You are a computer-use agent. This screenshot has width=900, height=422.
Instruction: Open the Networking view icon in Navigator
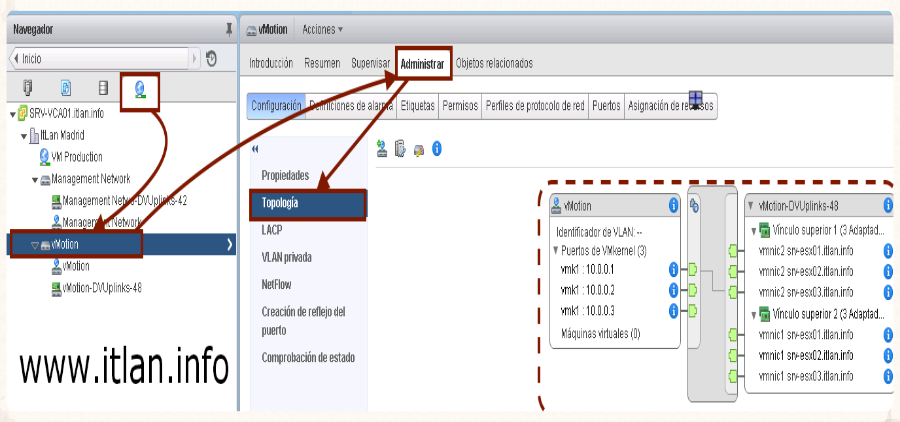click(139, 88)
